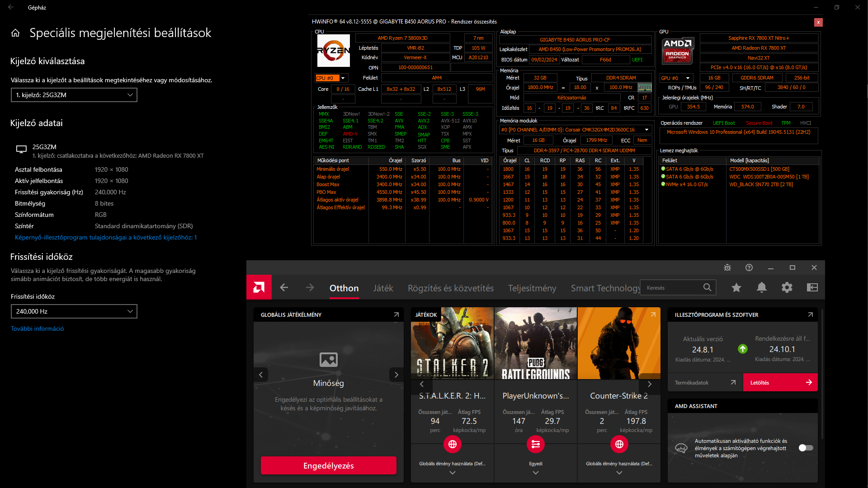Expand Globális játékélmény panel arrow
Viewport: 868px width, 488px height.
click(x=396, y=314)
